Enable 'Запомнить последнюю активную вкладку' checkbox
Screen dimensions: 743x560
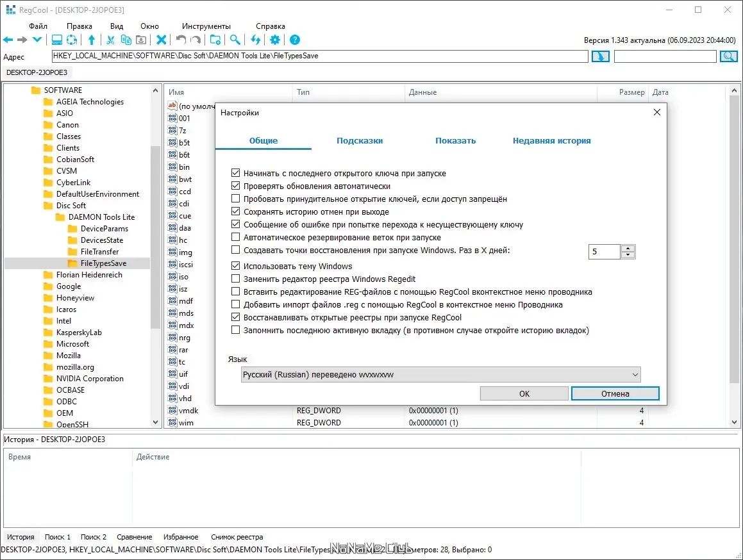pos(235,330)
